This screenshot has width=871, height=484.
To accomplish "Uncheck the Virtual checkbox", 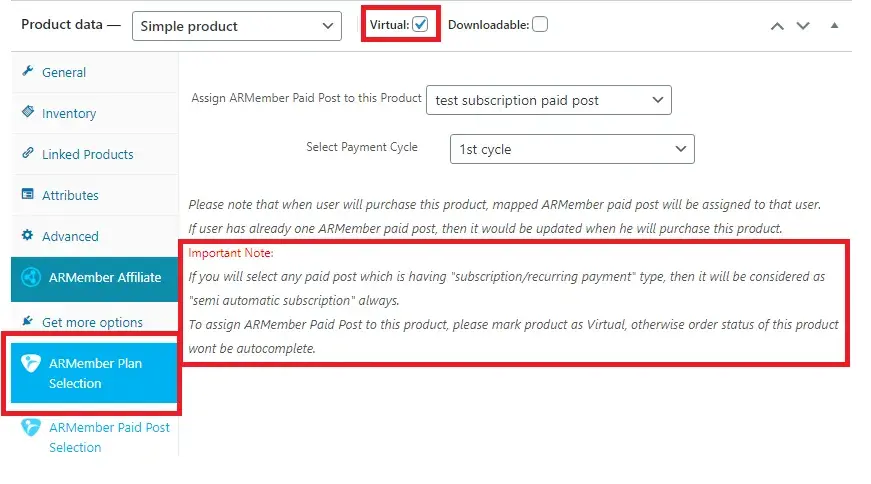I will pos(420,25).
